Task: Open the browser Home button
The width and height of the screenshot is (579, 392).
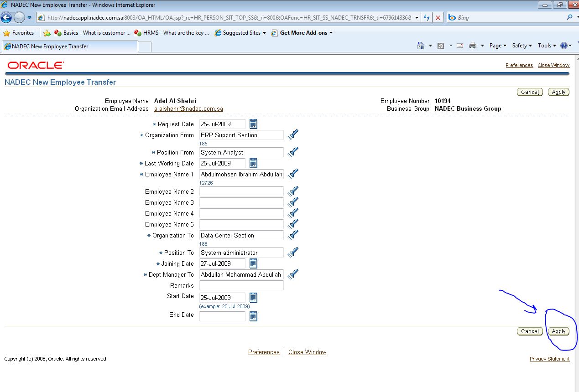Action: [x=421, y=46]
